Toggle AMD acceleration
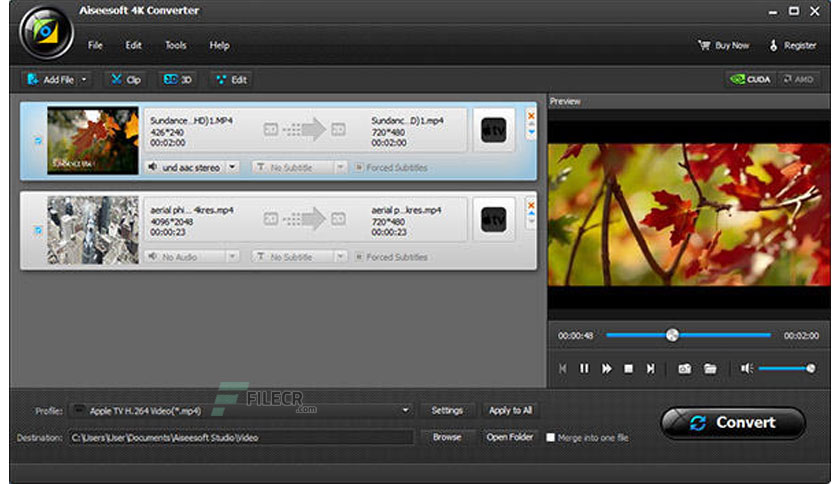836x484 pixels. pos(798,79)
